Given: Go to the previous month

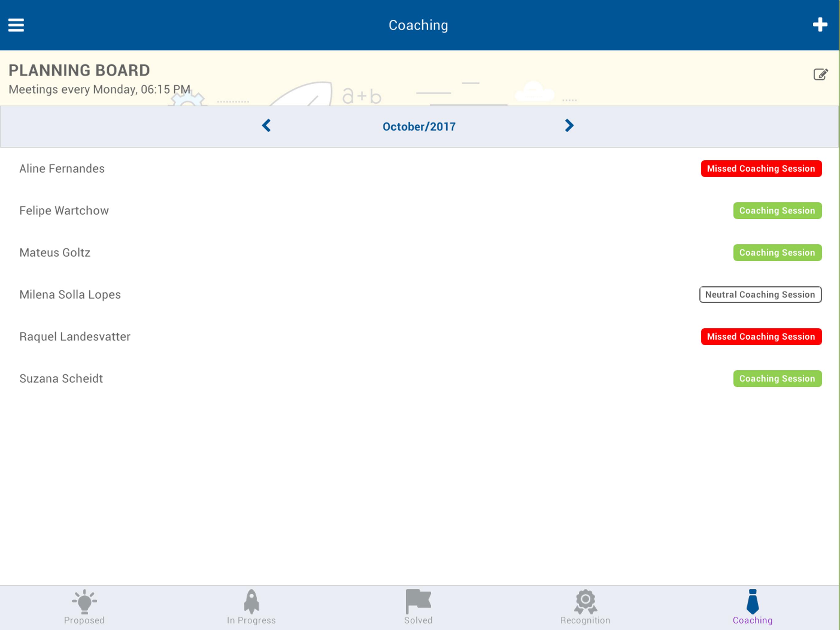Looking at the screenshot, I should (266, 126).
